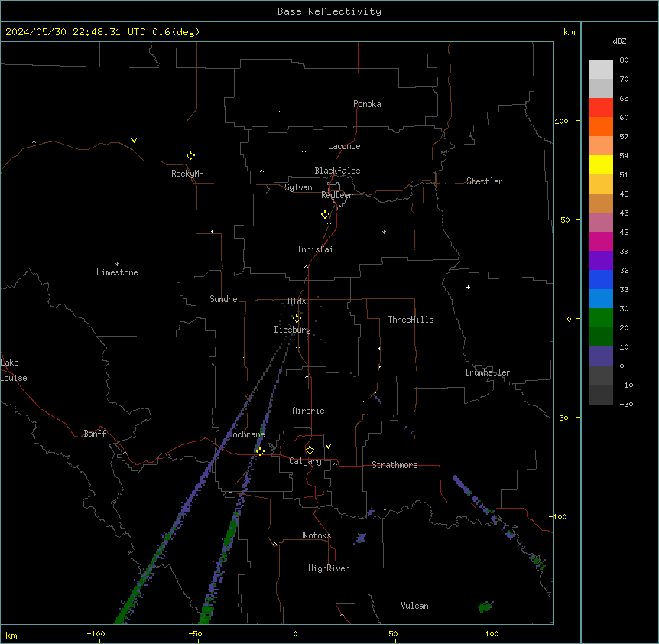Click the blue 36 dBZ legend swatch
Image resolution: width=659 pixels, height=644 pixels.
coord(601,279)
